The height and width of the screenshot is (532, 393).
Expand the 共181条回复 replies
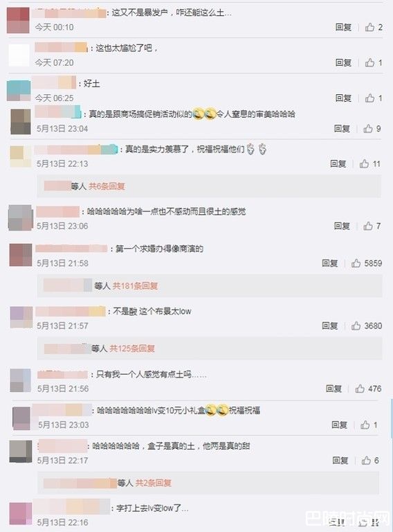[x=135, y=285]
